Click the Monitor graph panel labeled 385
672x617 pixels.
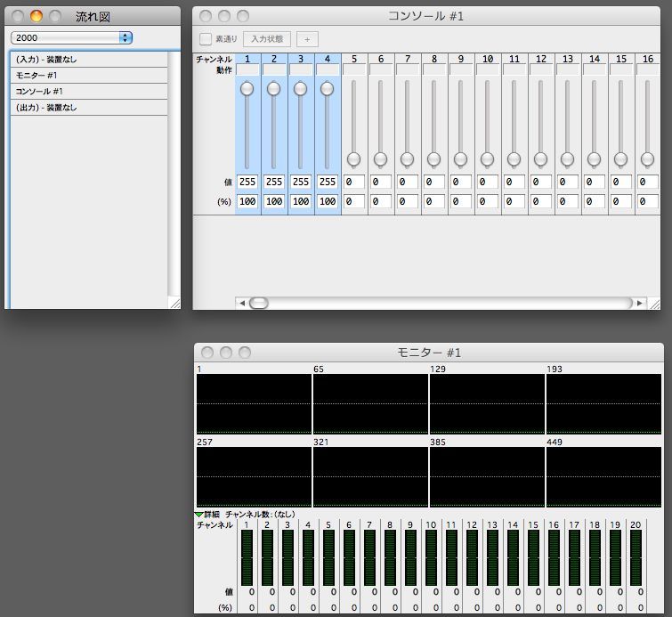(487, 477)
